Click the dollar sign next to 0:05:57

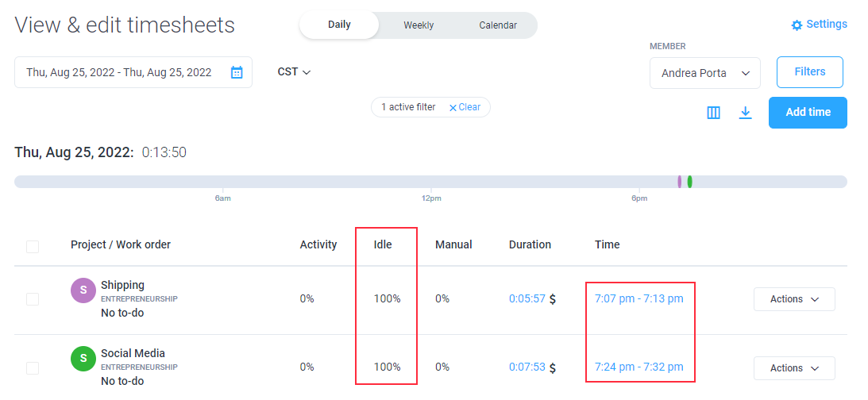coord(553,299)
